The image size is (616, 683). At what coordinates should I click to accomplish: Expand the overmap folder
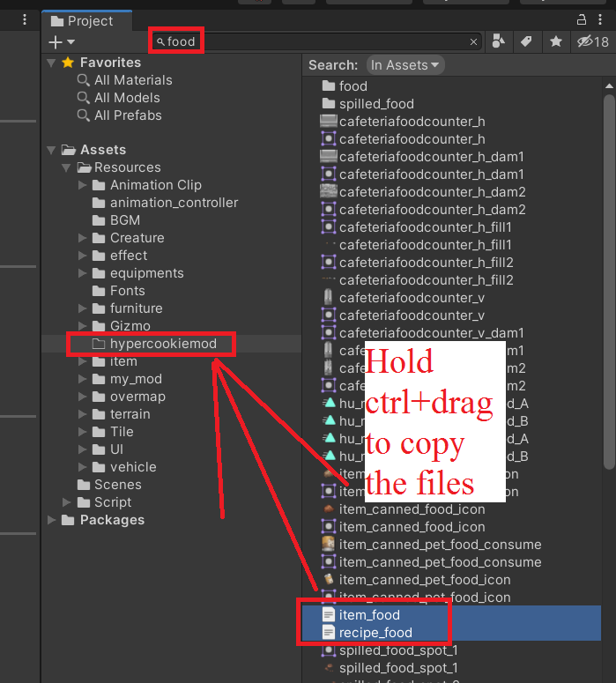(x=82, y=397)
